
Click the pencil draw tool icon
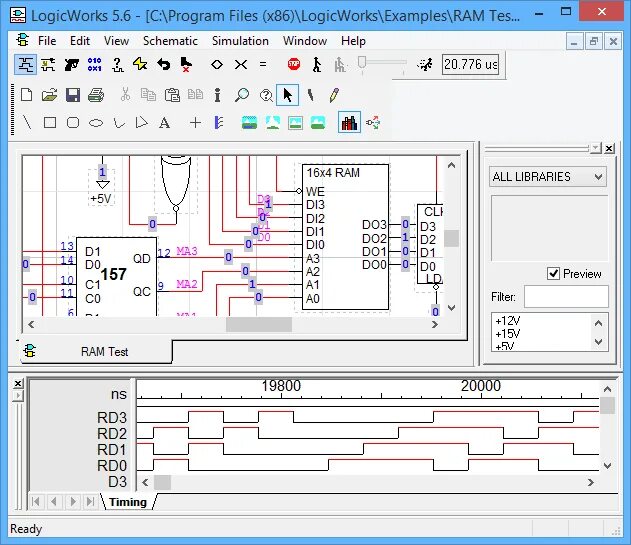[x=333, y=95]
